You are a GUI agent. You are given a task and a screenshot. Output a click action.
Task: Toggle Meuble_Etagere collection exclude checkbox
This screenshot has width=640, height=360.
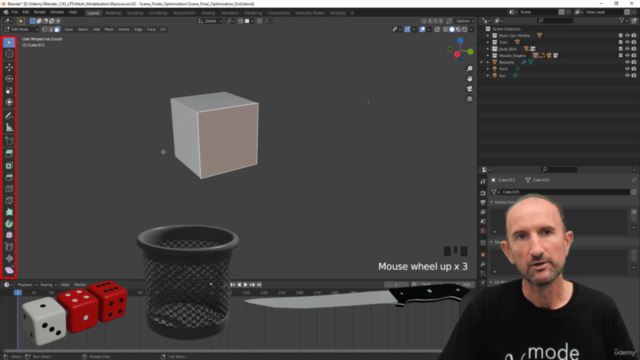[620, 55]
